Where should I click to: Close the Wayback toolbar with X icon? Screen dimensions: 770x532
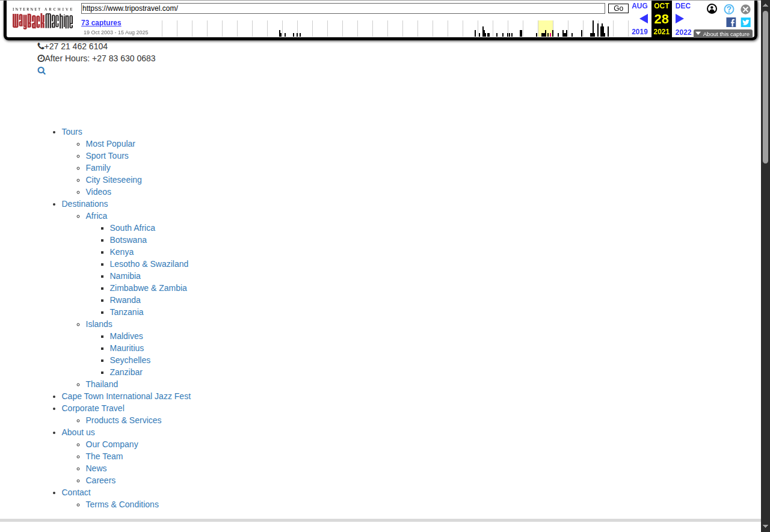[x=745, y=9]
